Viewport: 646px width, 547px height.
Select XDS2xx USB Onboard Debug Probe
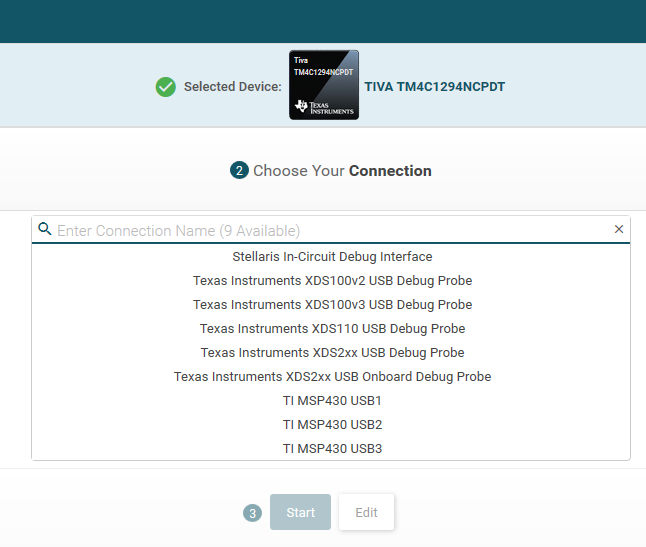click(x=332, y=376)
